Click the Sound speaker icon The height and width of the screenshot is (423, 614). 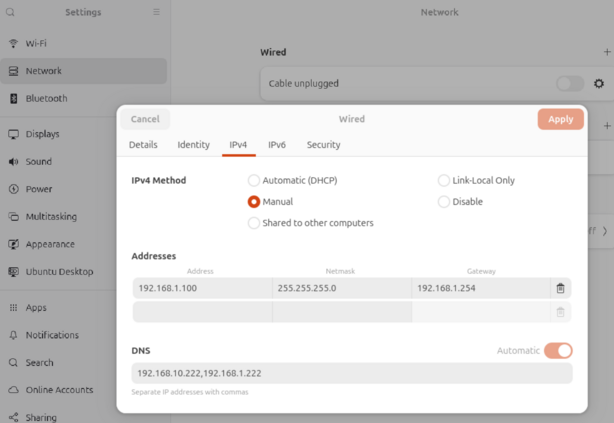point(13,161)
